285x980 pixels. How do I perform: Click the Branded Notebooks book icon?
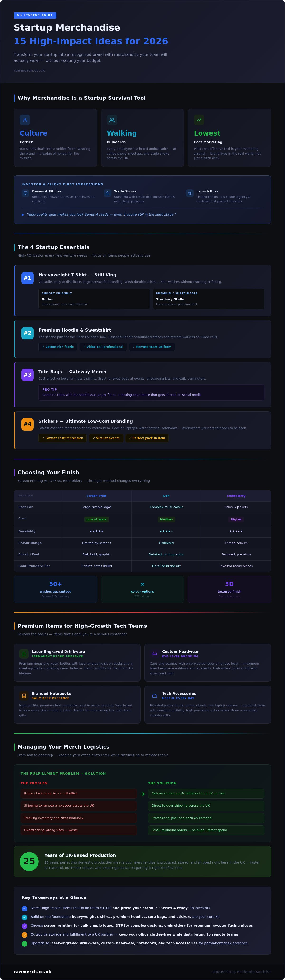[x=24, y=696]
